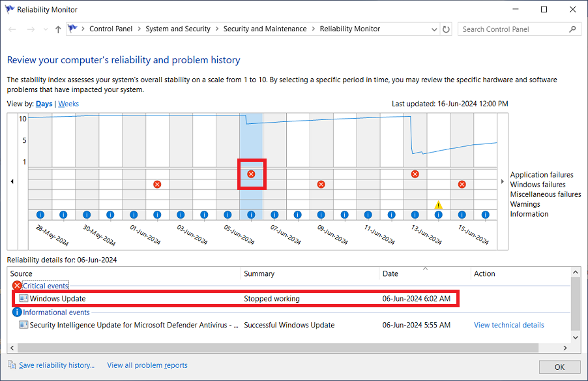Click the flag icon in address bar
588x381 pixels.
click(73, 29)
